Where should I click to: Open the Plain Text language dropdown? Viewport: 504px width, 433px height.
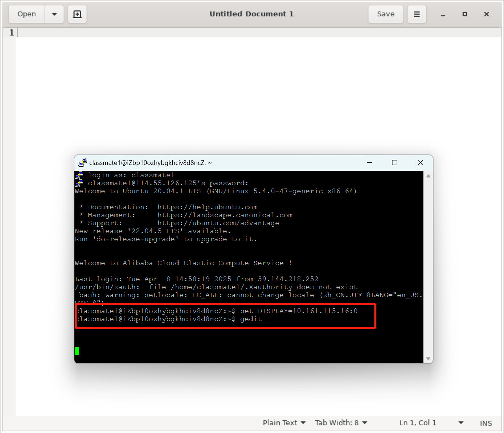pyautogui.click(x=284, y=423)
